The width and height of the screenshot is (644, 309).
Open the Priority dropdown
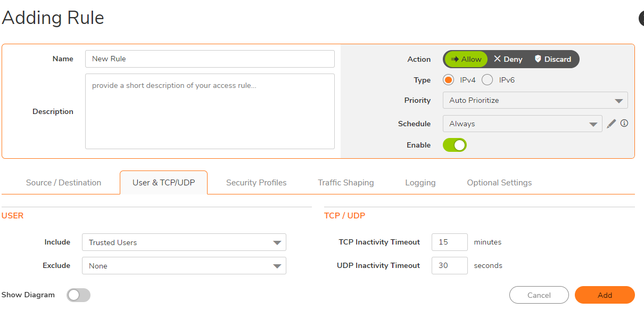coord(535,100)
